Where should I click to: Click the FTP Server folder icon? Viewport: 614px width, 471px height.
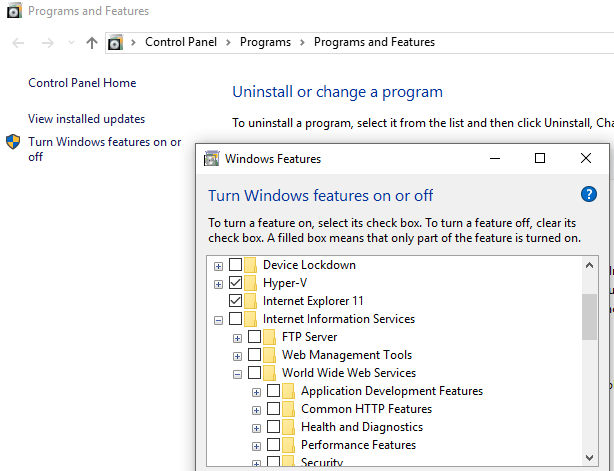pos(270,337)
